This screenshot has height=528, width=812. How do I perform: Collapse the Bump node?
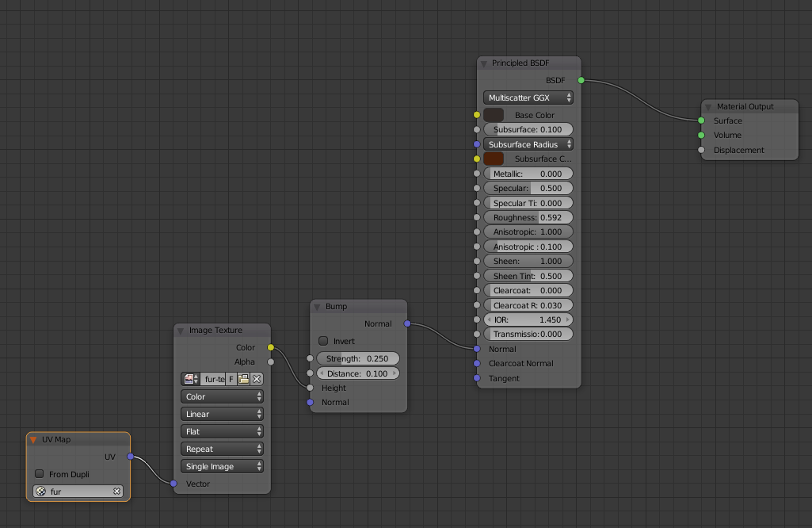[x=318, y=308]
